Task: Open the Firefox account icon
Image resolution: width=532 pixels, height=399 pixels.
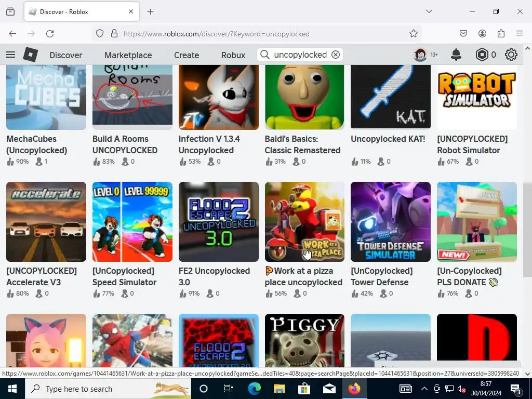Action: tap(482, 33)
